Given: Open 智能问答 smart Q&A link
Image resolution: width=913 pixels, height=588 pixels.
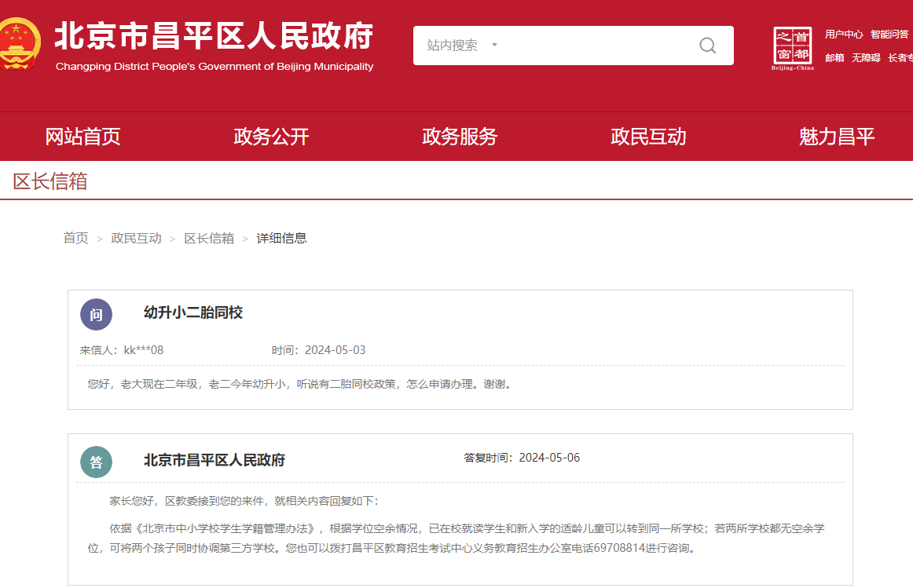Looking at the screenshot, I should click(x=889, y=35).
